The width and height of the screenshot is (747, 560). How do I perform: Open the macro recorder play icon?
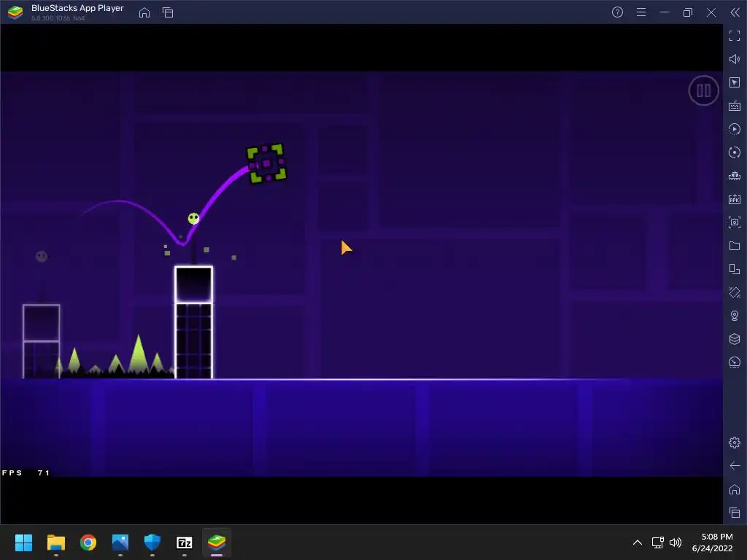point(735,129)
